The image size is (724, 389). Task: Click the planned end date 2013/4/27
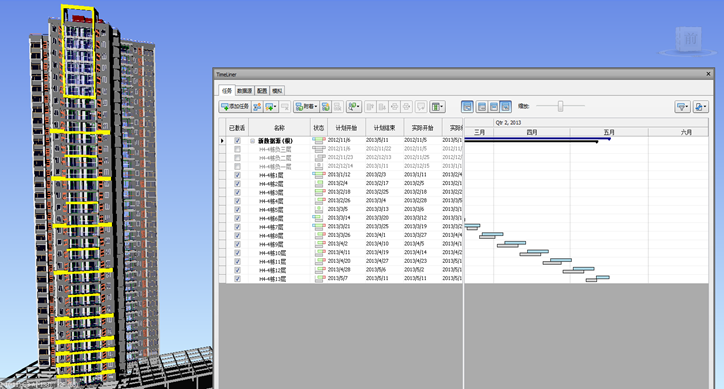[377, 261]
